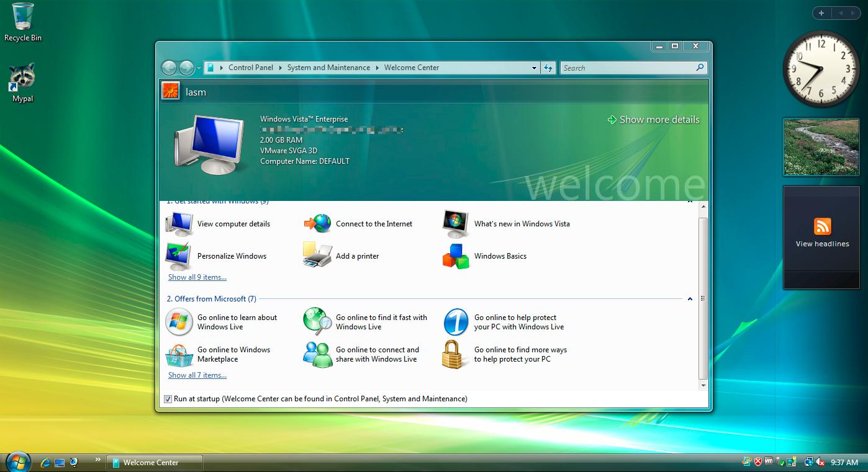Select the System and Maintenance breadcrumb
This screenshot has height=472, width=868.
pos(328,68)
